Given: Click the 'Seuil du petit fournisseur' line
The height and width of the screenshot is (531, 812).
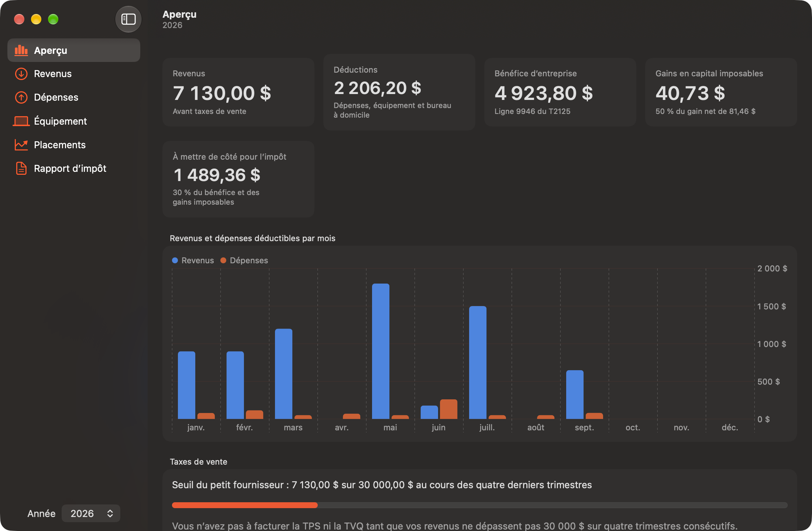Looking at the screenshot, I should point(382,485).
